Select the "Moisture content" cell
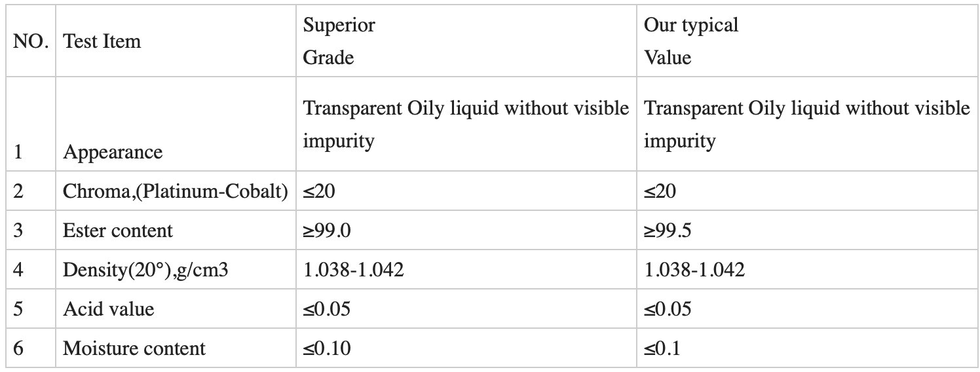This screenshot has height=372, width=980. [134, 348]
